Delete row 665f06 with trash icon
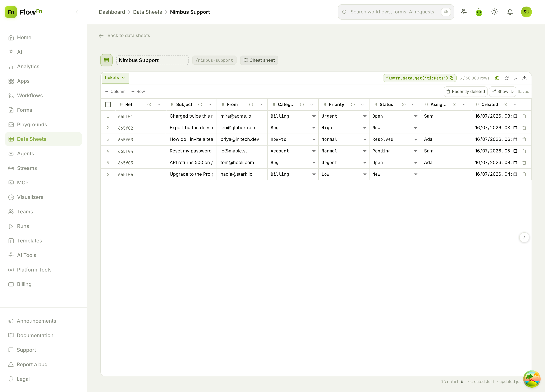 524,174
